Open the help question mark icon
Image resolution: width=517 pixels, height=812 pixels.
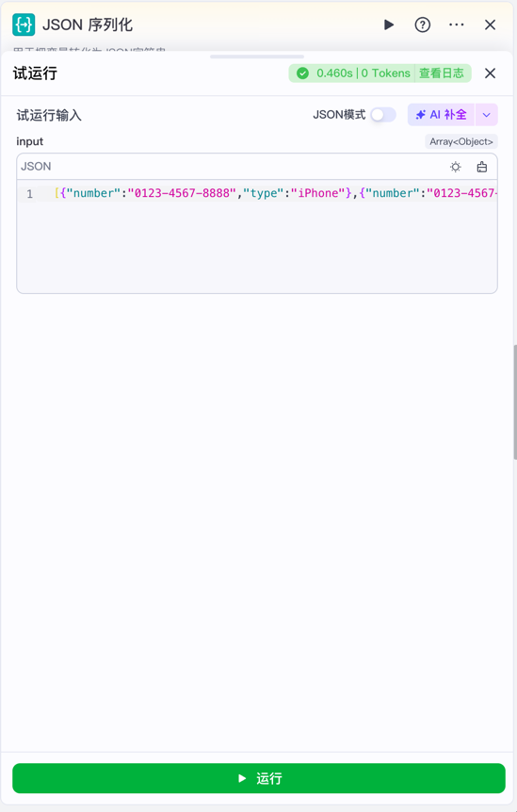(422, 24)
